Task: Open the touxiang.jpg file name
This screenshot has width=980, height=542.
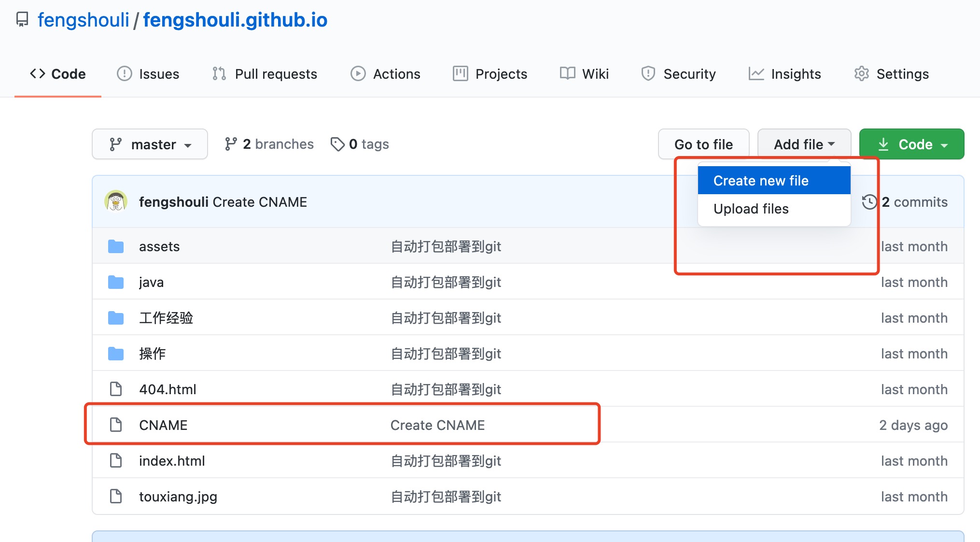Action: 178,497
